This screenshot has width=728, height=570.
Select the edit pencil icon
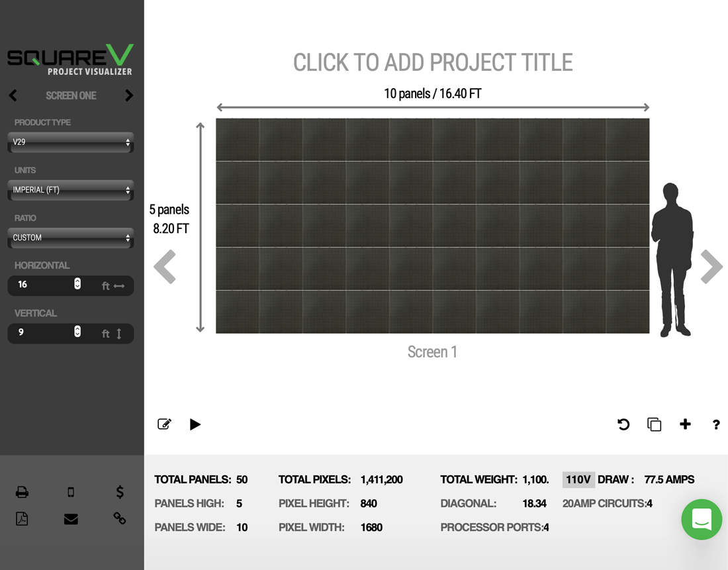pyautogui.click(x=164, y=424)
